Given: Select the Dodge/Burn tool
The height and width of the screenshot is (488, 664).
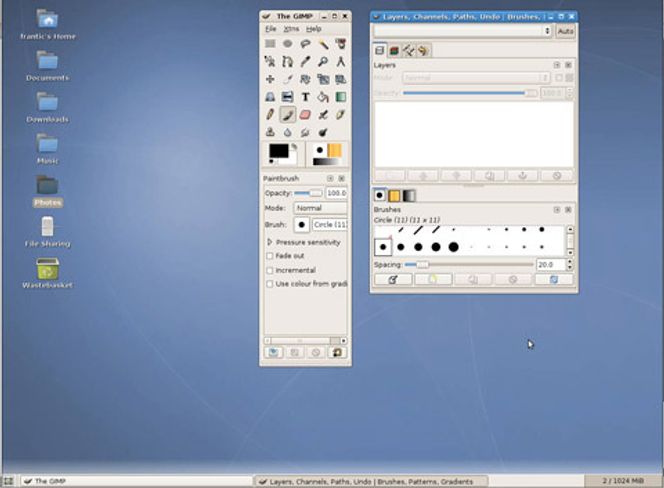Looking at the screenshot, I should (323, 132).
